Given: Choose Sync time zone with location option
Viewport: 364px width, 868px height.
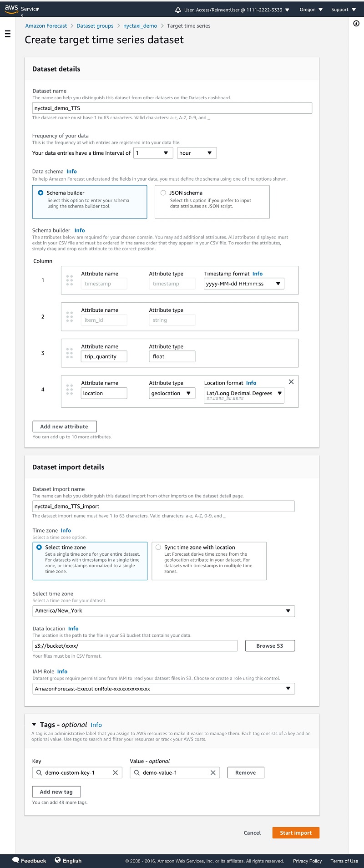Looking at the screenshot, I should pyautogui.click(x=158, y=547).
